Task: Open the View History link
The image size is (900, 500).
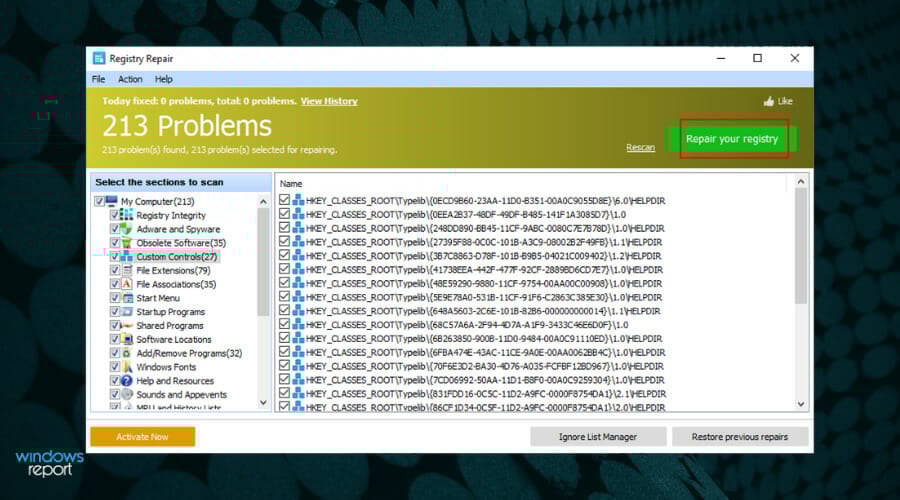Action: [x=329, y=101]
